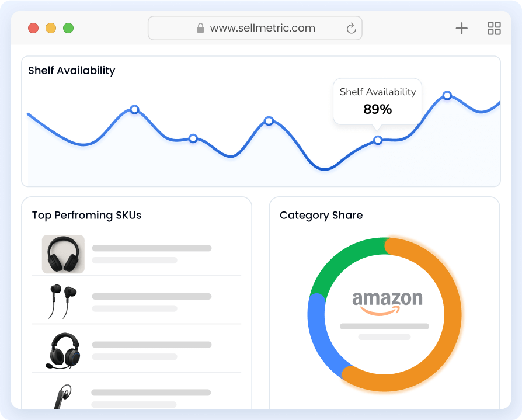Click the Top Perfroming SKUs heading

tap(86, 216)
